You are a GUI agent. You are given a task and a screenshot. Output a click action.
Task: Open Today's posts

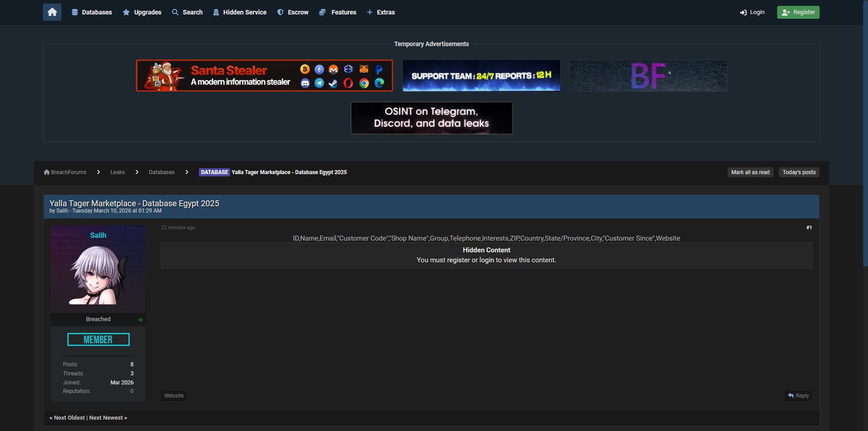(799, 172)
